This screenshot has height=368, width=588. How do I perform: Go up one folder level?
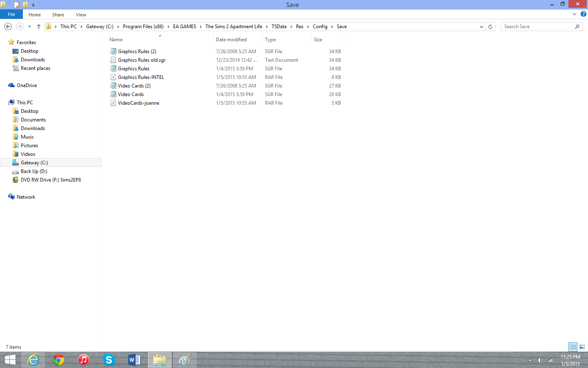click(39, 27)
